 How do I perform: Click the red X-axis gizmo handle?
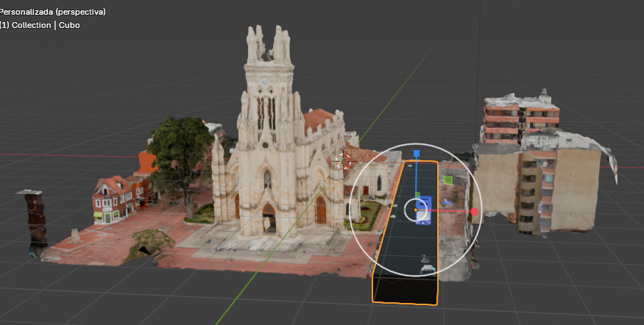(474, 212)
